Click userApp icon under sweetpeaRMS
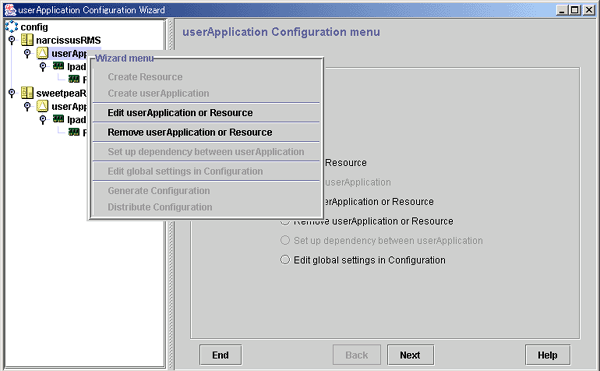600x371 pixels. 42,106
